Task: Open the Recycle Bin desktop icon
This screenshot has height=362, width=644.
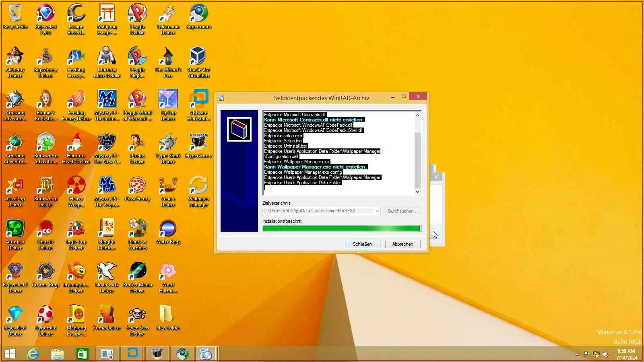Action: (x=15, y=17)
